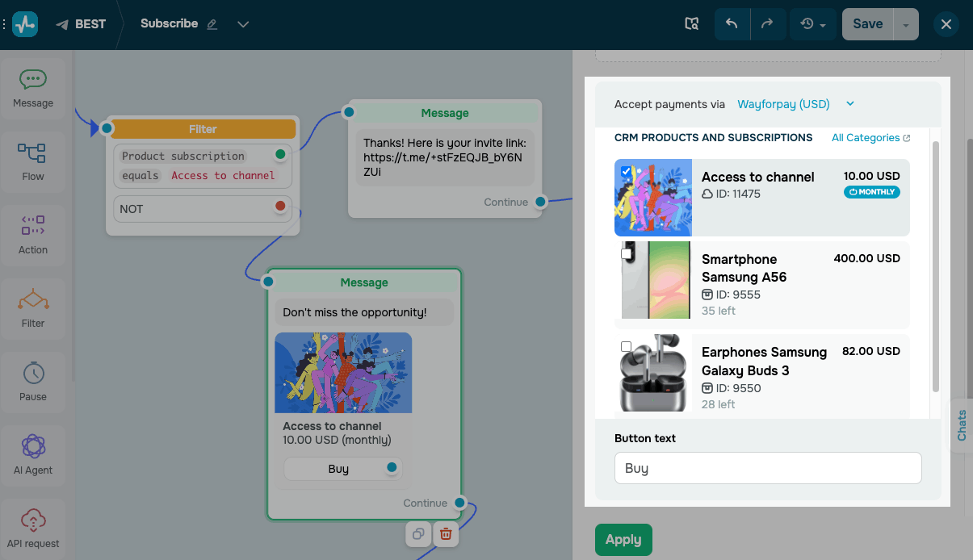The height and width of the screenshot is (560, 973).
Task: Open the flow search icon
Action: coord(691,24)
